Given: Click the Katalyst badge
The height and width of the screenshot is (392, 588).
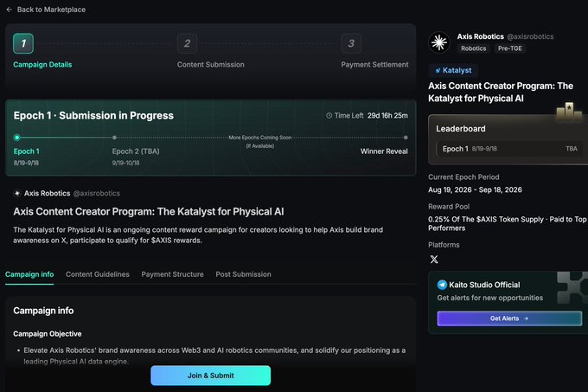Looking at the screenshot, I should coord(453,70).
